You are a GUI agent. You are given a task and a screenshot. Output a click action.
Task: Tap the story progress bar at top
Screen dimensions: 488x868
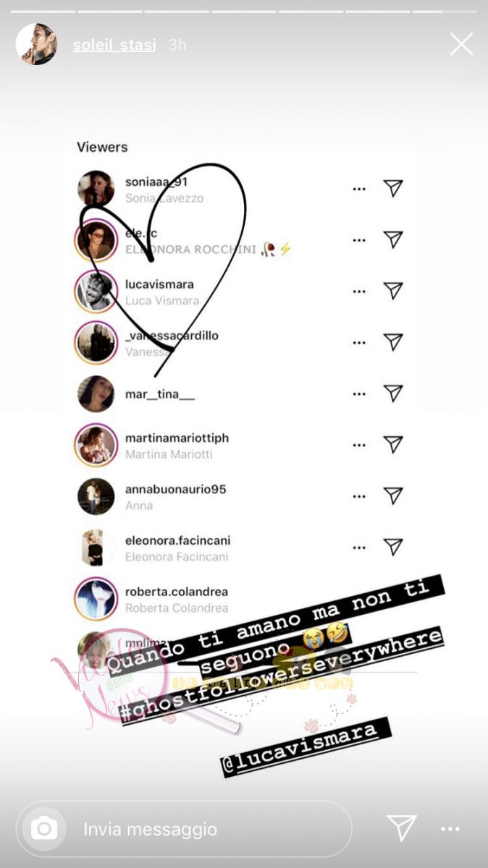tap(244, 11)
